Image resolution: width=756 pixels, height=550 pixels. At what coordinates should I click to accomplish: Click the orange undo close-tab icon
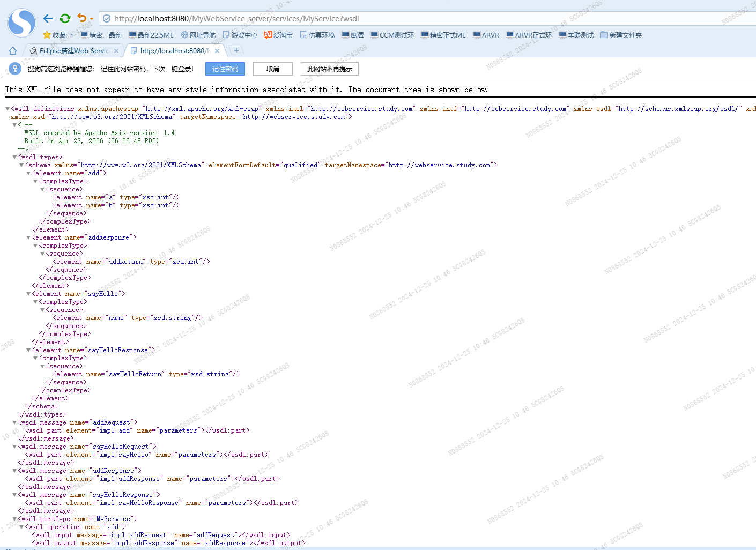(81, 18)
